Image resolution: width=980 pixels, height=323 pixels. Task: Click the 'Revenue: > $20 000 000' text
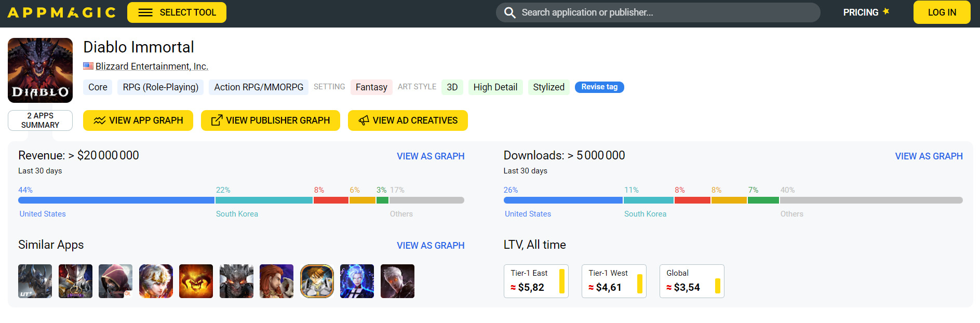[78, 155]
